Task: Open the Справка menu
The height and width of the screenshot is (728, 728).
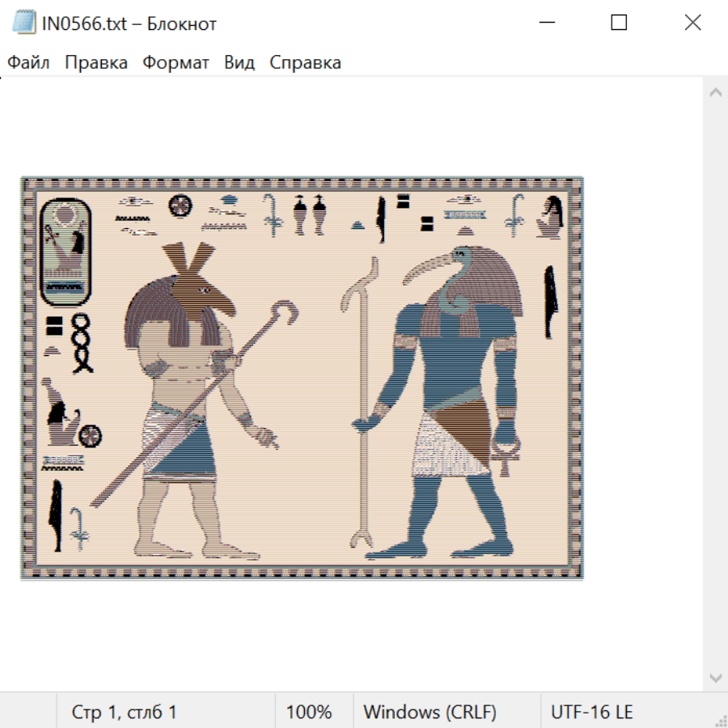Action: click(x=305, y=63)
